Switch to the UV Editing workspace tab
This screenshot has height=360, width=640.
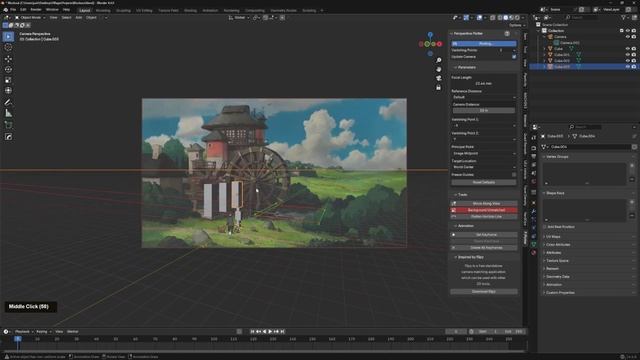[x=144, y=11]
